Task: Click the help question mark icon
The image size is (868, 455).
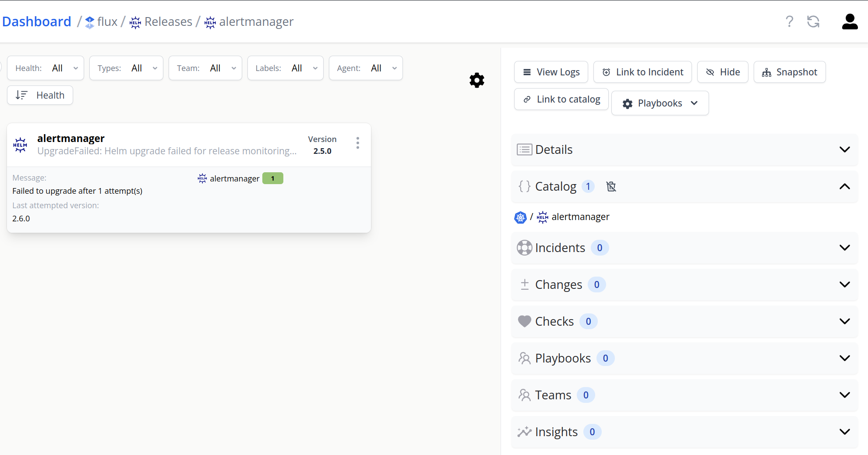Action: [789, 21]
